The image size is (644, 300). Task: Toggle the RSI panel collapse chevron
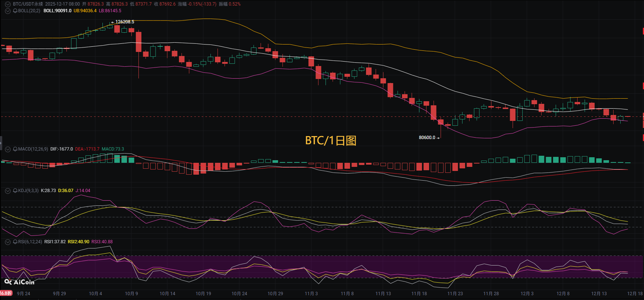coord(8,242)
